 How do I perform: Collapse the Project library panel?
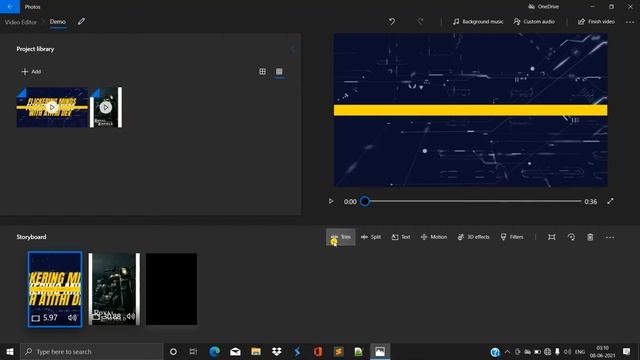[292, 49]
